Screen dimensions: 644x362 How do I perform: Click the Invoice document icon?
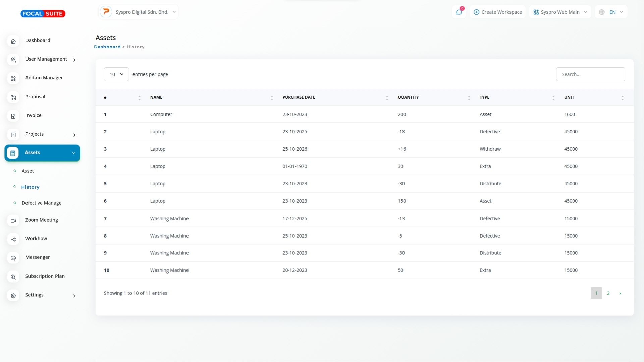tap(13, 116)
